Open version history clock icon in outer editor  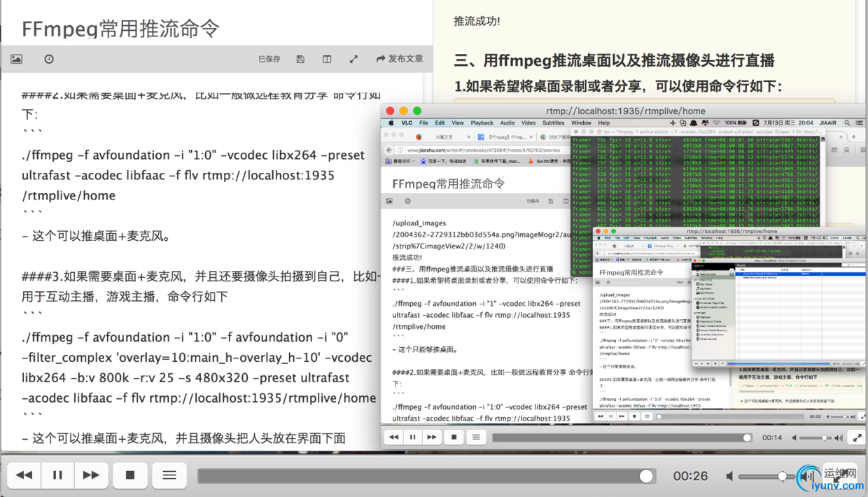(49, 59)
